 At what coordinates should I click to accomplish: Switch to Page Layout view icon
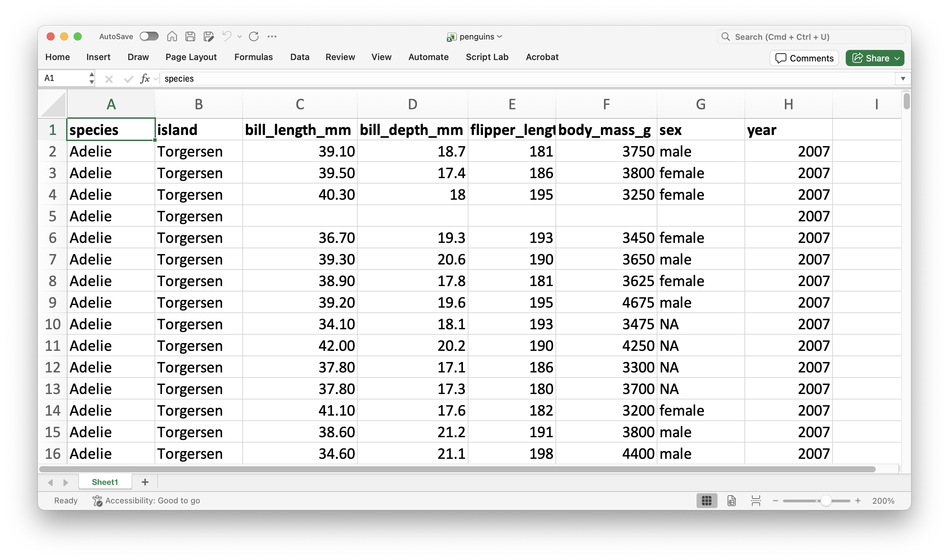731,500
